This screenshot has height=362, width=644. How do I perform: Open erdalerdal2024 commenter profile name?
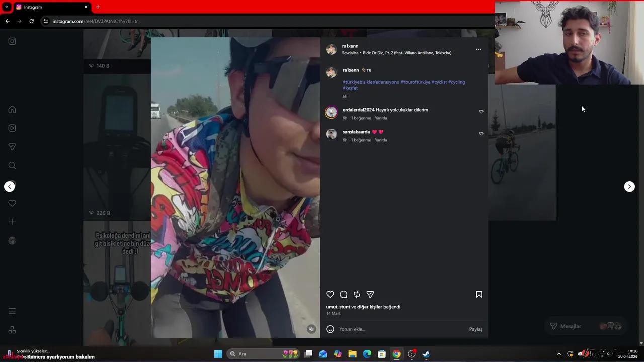[x=359, y=110]
